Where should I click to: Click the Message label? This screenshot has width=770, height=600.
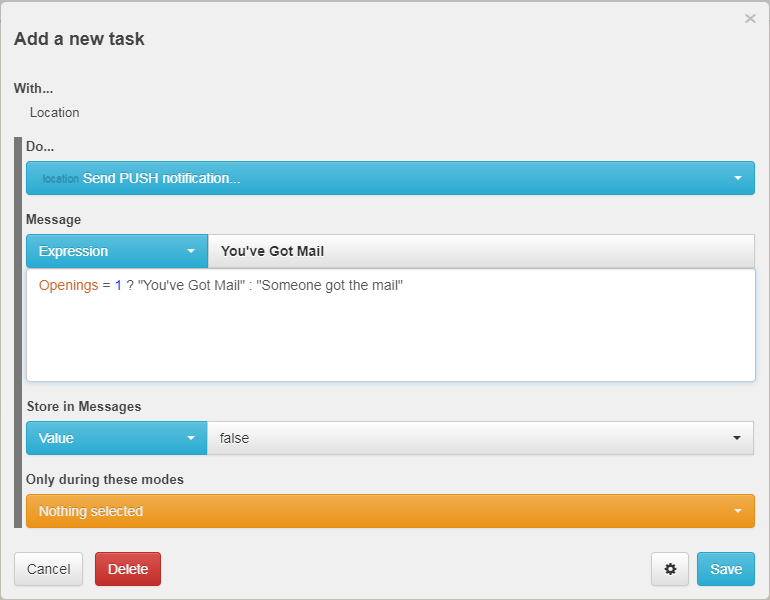click(x=54, y=219)
